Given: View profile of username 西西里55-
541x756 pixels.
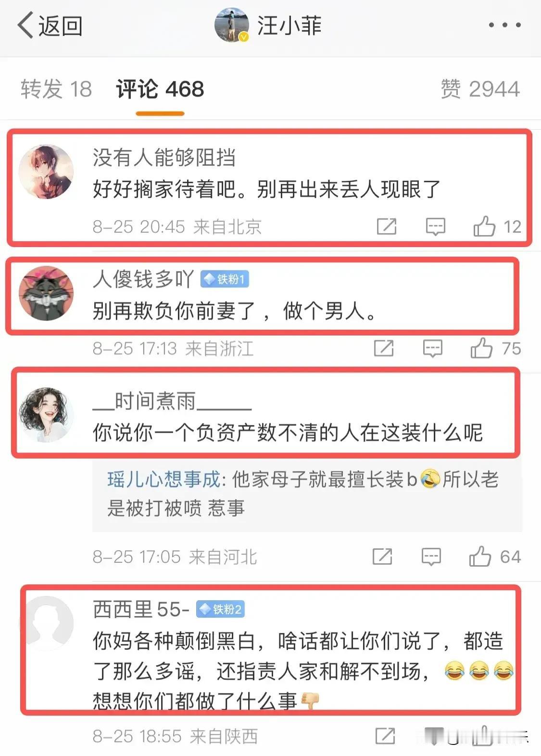Looking at the screenshot, I should pos(141,609).
